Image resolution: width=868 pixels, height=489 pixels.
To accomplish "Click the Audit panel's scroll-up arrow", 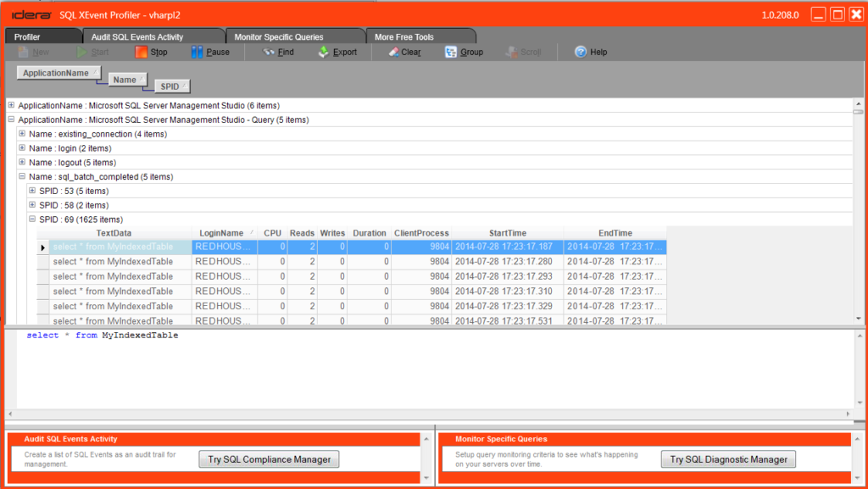I will [426, 439].
